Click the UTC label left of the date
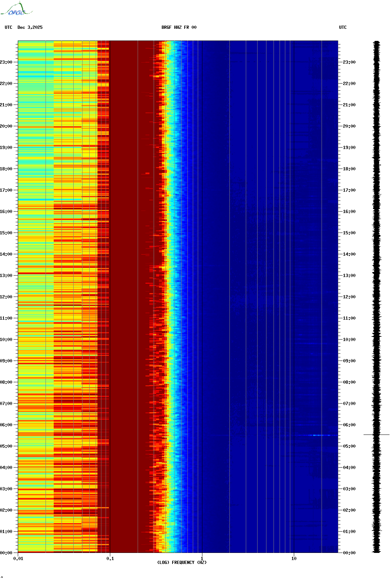The width and height of the screenshot is (392, 581). pyautogui.click(x=9, y=27)
